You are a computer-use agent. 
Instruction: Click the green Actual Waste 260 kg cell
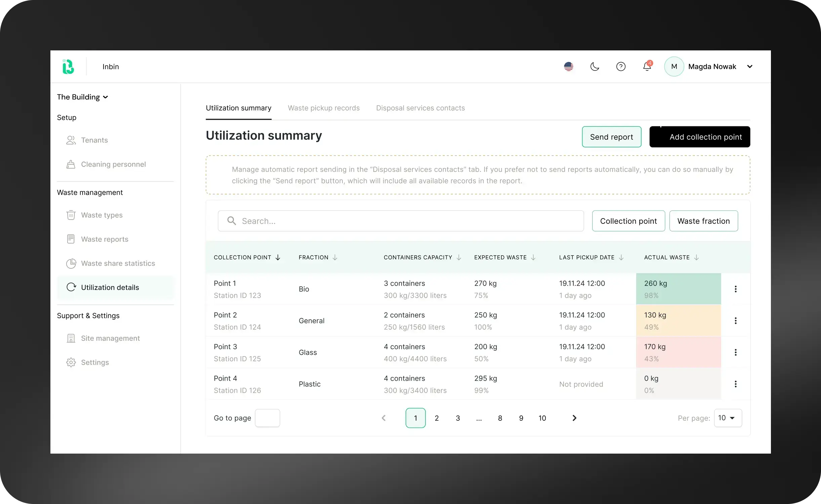[x=678, y=289]
